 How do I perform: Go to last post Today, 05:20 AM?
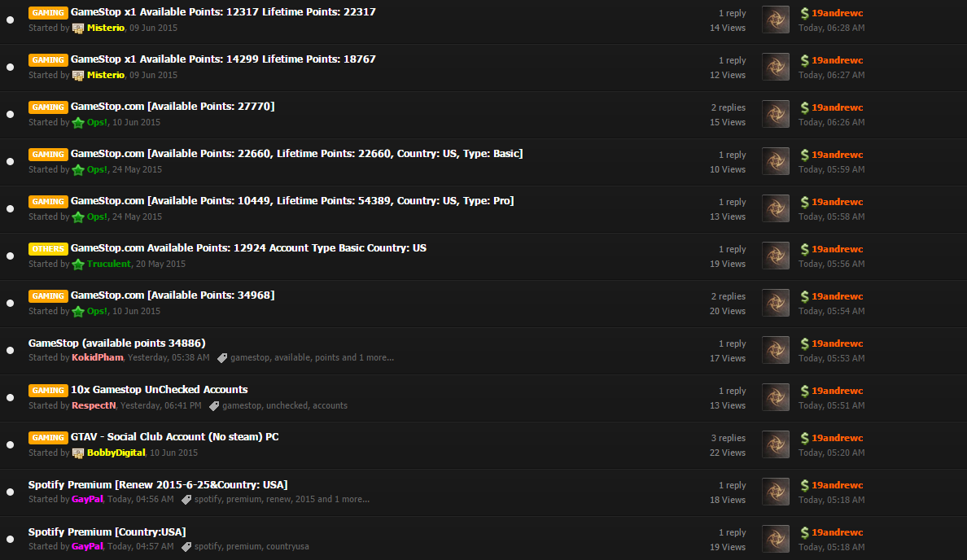831,452
